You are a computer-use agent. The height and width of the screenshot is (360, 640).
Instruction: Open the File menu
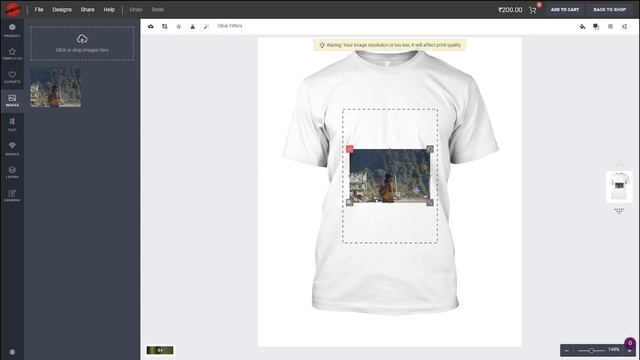[x=39, y=9]
